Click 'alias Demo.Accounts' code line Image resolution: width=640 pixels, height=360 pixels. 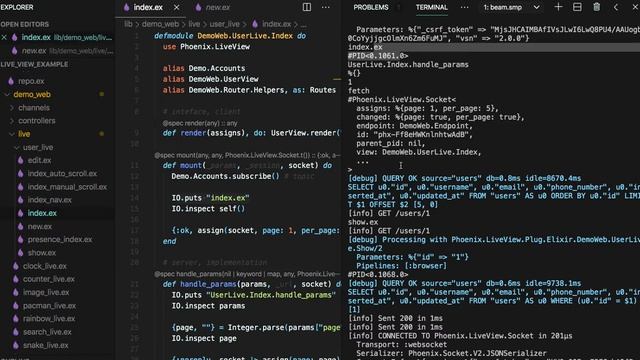point(204,69)
